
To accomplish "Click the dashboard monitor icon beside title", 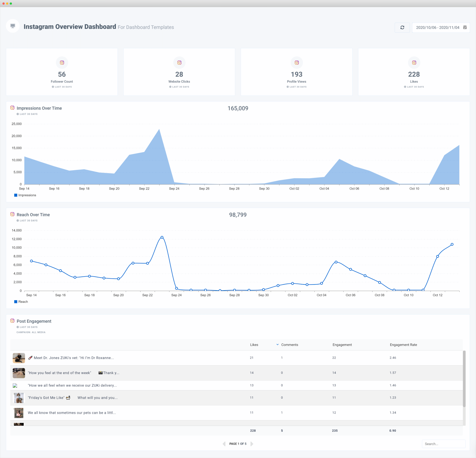I will click(13, 26).
